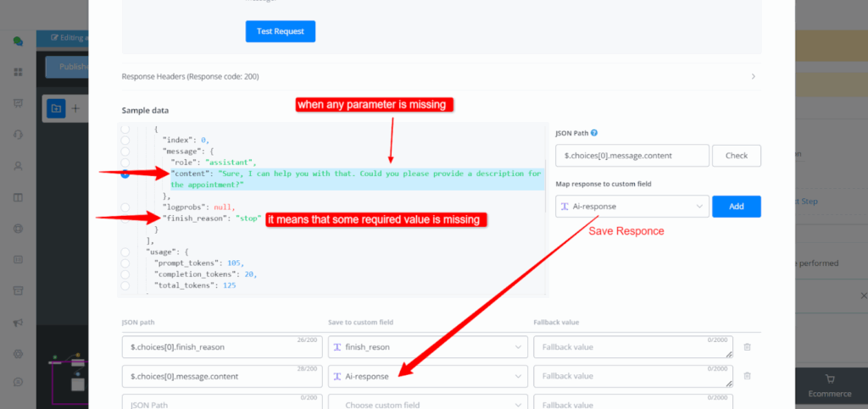Screen dimensions: 868x409
Task: Delete the finish_reason mapping row
Action: 747,347
